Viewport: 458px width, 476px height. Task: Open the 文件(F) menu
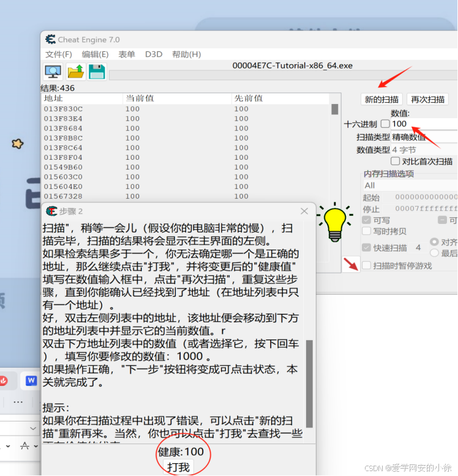coord(59,54)
